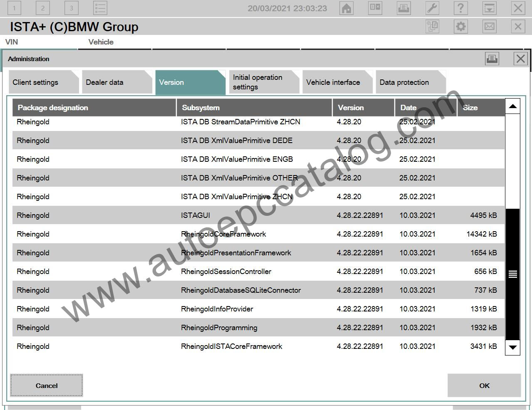Click the 14342 kB size value
The image size is (532, 410).
(x=482, y=234)
